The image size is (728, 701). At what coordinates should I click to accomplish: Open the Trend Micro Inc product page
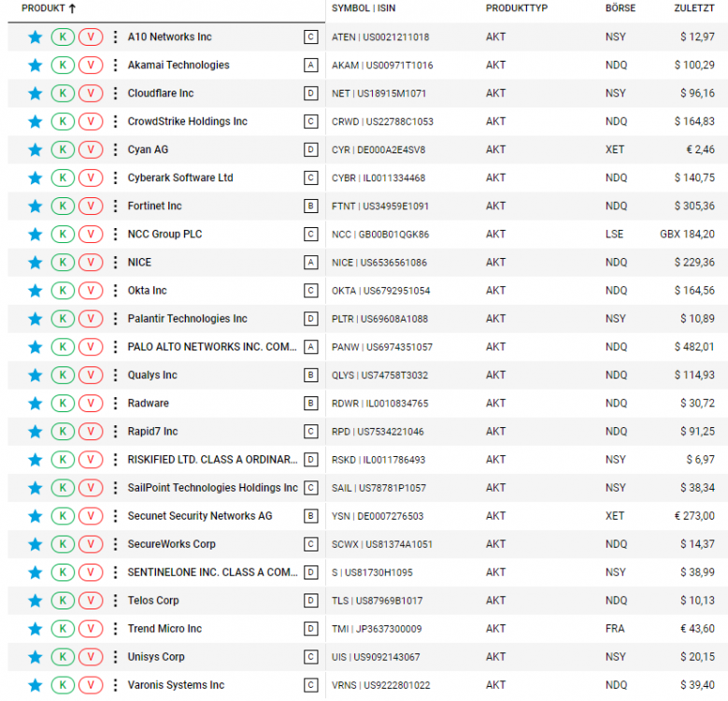[164, 629]
